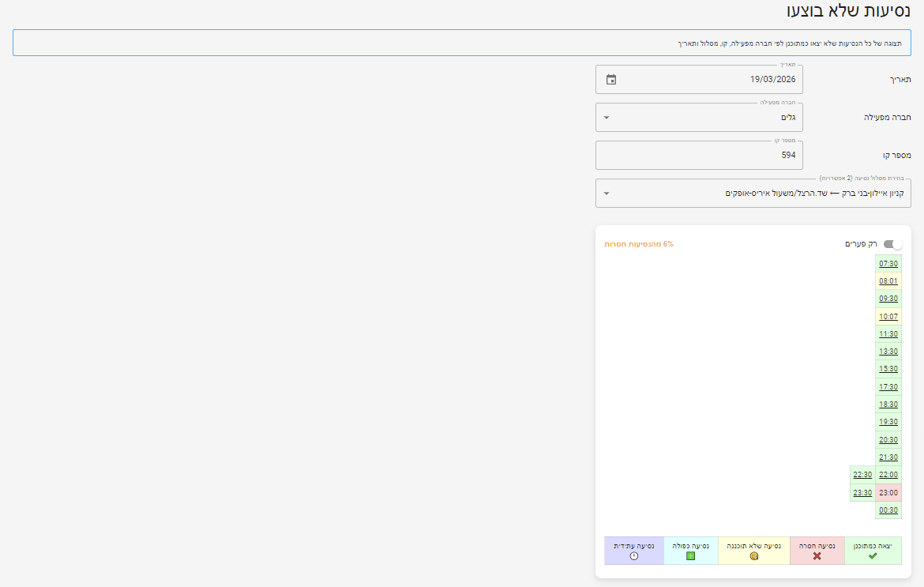Screen dimensions: 924x587
Task: Select the 07:30 trip time link
Action: click(x=888, y=264)
